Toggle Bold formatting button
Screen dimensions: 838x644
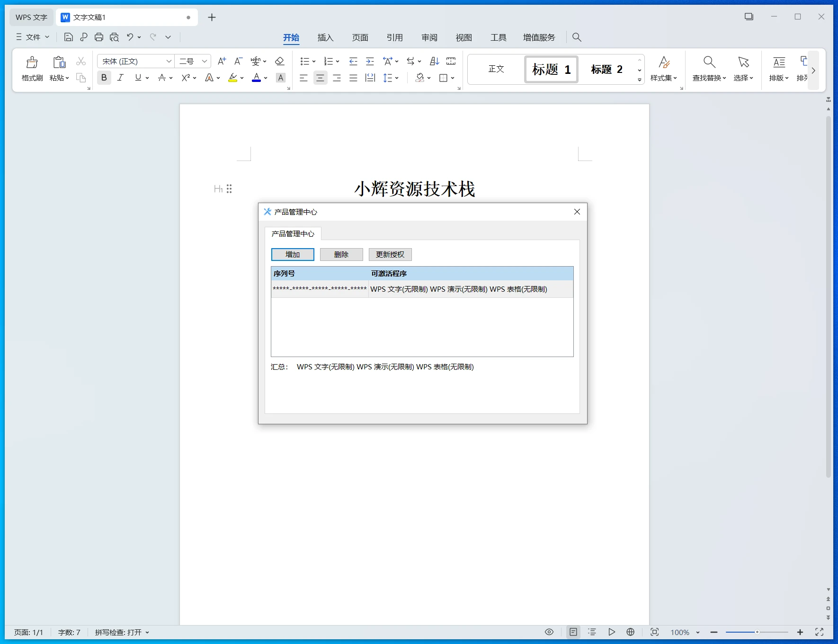click(x=104, y=78)
